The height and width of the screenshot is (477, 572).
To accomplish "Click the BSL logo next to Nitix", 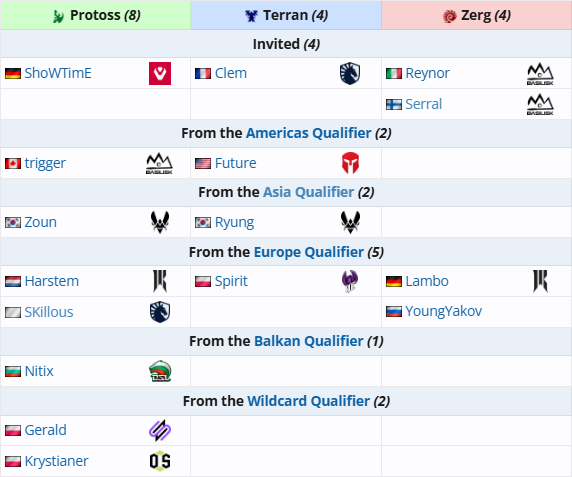I will pyautogui.click(x=160, y=371).
